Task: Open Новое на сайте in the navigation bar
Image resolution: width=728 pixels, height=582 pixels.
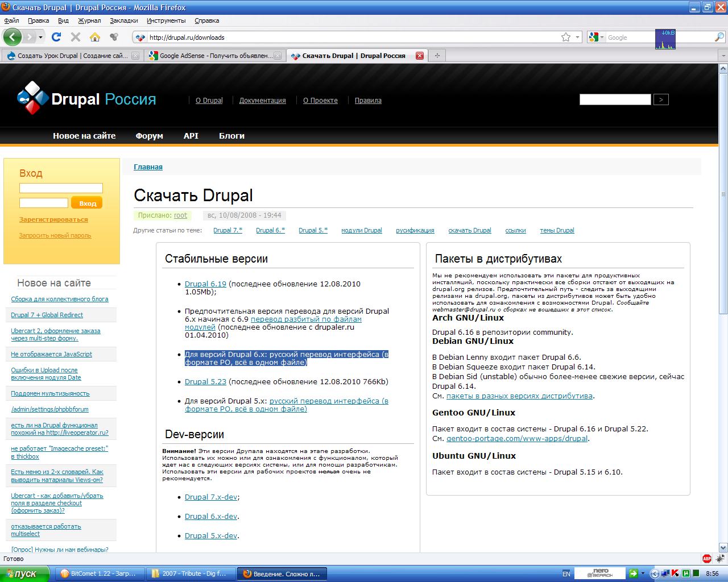Action: pyautogui.click(x=84, y=136)
